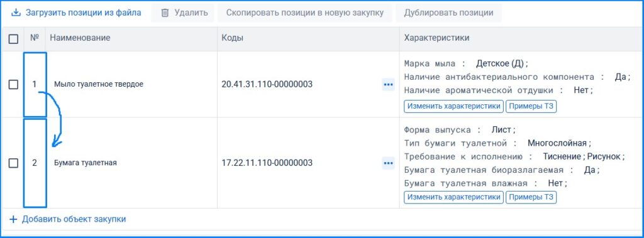Select the name Мыло туалетное твердое
The image size is (644, 238).
[x=99, y=85]
